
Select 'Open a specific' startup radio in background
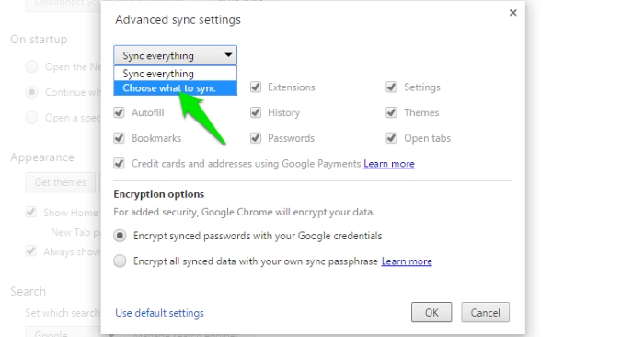coord(31,118)
